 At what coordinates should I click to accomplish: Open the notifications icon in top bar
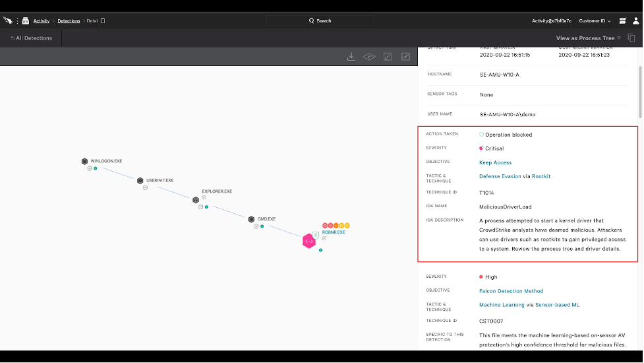tap(622, 21)
